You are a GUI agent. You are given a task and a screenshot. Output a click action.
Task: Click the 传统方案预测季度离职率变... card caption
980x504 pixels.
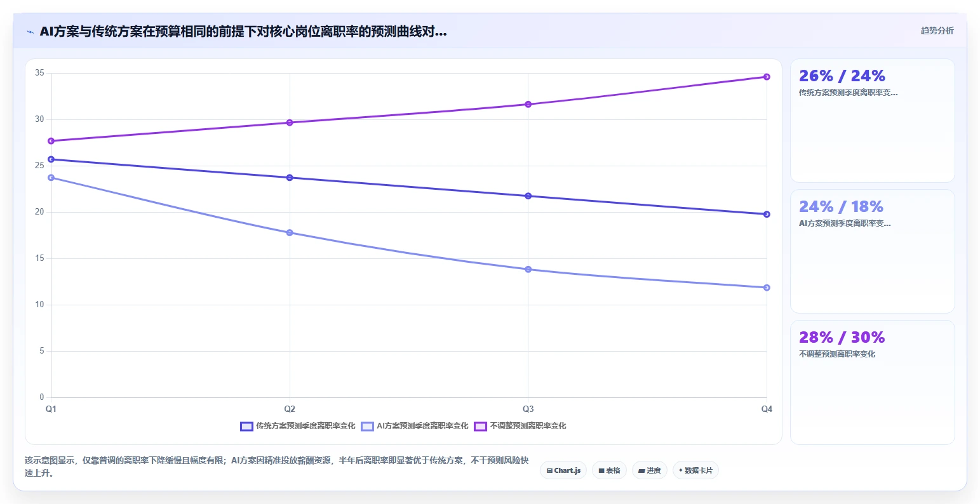(848, 93)
